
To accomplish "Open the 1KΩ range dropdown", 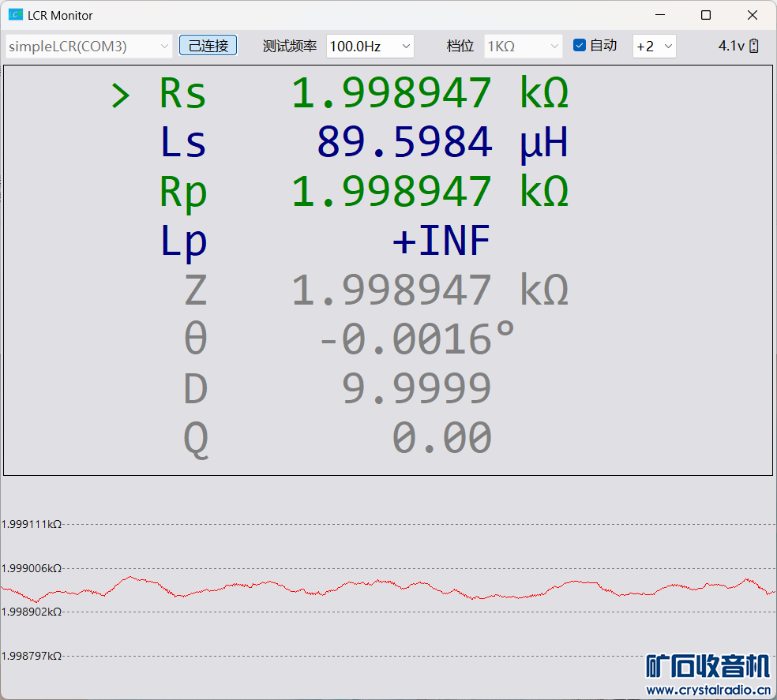I will click(523, 47).
